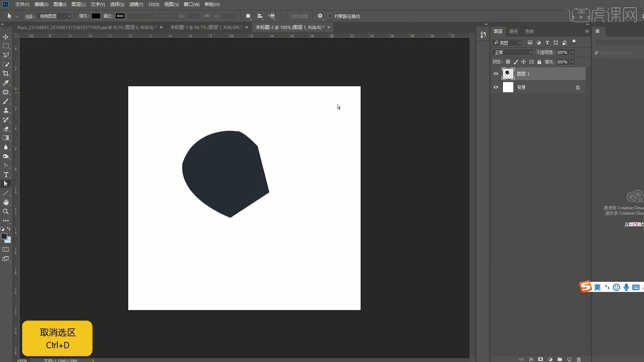644x362 pixels.
Task: Toggle Quick Mask mode icon
Action: [x=6, y=249]
